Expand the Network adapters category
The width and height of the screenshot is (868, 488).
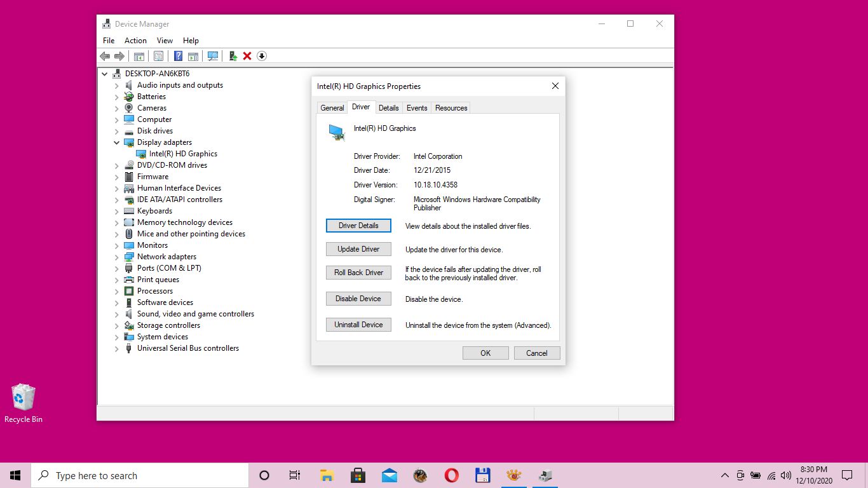pyautogui.click(x=117, y=257)
